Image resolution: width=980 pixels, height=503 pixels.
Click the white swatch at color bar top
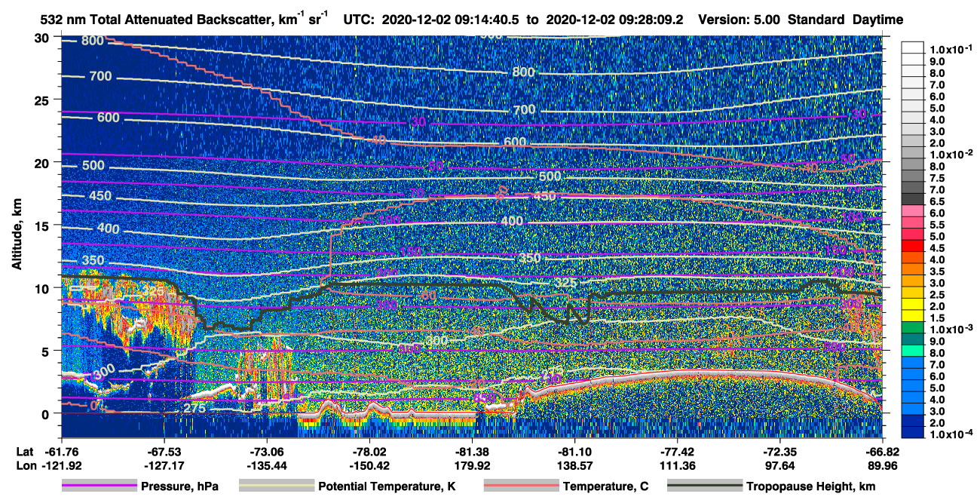914,47
